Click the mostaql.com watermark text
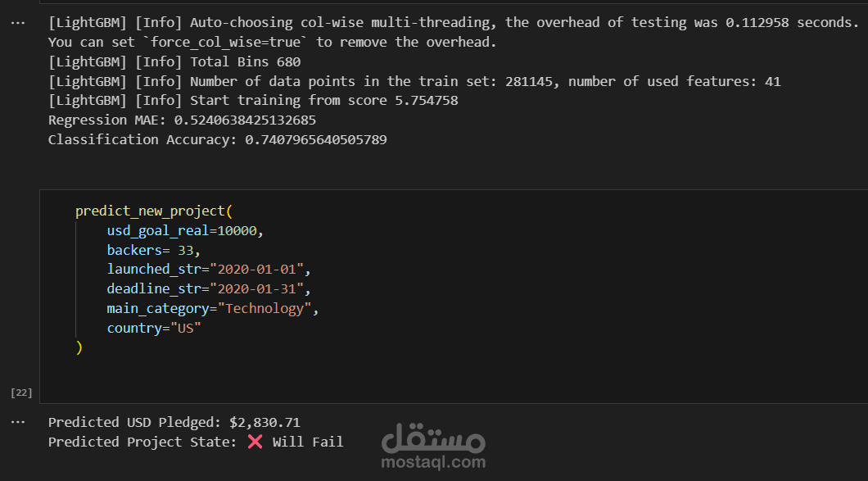 pyautogui.click(x=433, y=462)
